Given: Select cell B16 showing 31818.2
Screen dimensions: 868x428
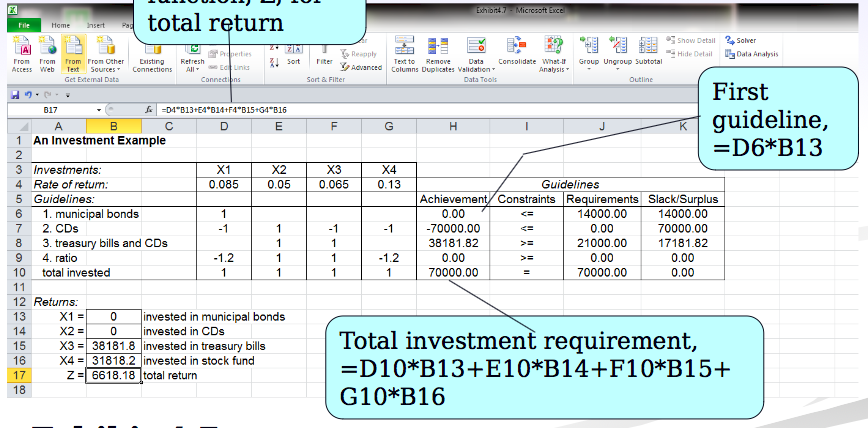Looking at the screenshot, I should point(113,361).
